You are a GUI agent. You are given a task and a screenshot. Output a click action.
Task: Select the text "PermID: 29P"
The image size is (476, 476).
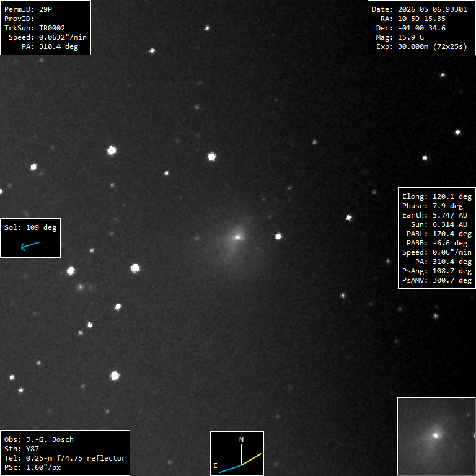click(29, 9)
